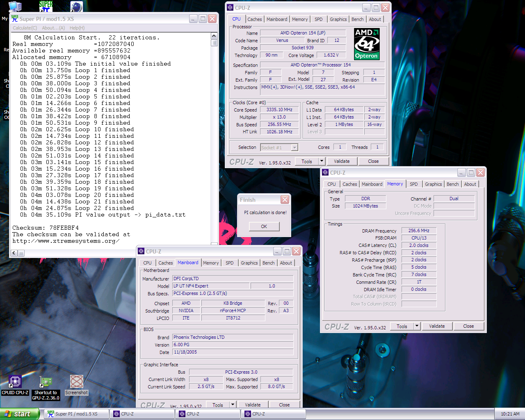Open the Help menu in Super PI

pyautogui.click(x=77, y=28)
